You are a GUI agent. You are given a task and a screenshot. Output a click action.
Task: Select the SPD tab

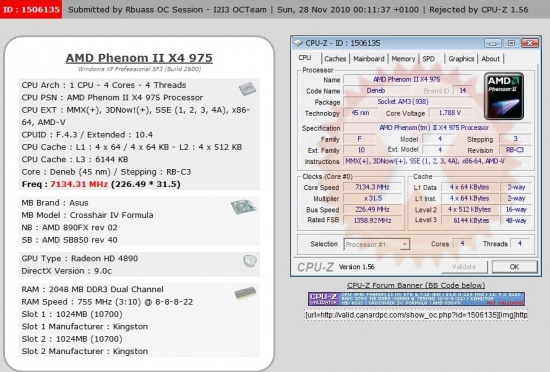point(429,59)
